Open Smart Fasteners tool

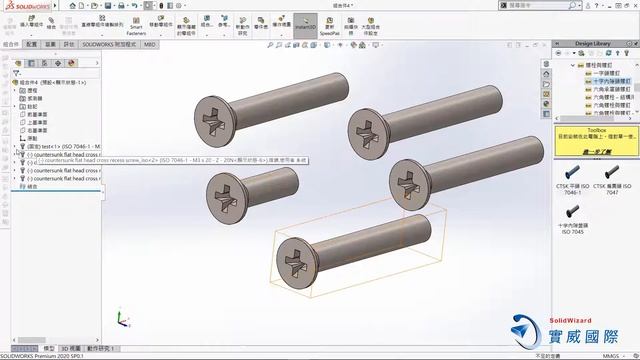pyautogui.click(x=136, y=27)
